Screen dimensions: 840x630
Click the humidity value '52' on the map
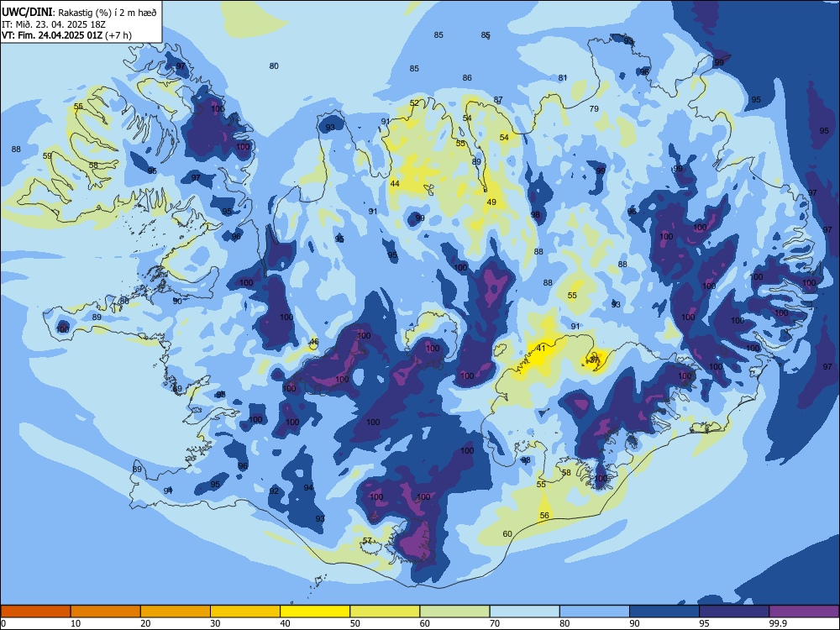click(415, 102)
